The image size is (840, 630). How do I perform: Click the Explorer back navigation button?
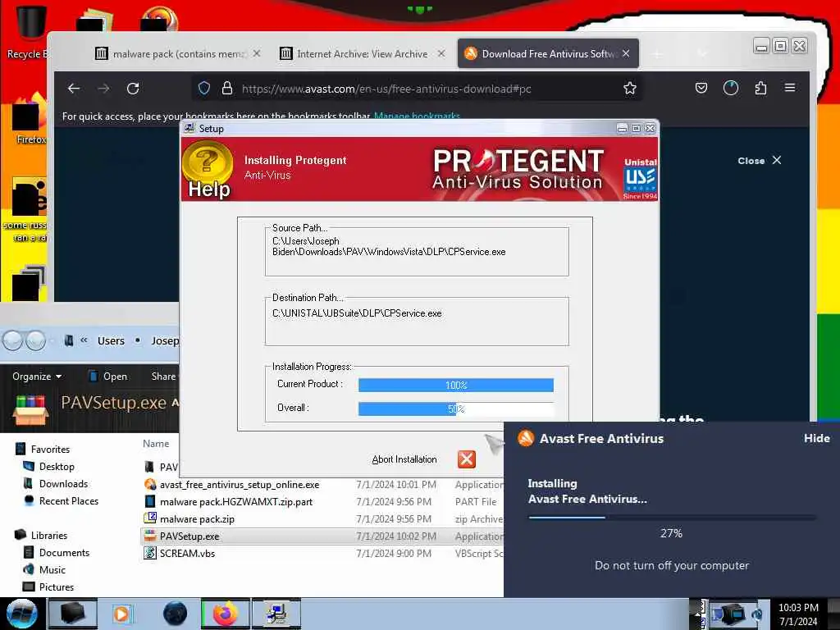13,340
